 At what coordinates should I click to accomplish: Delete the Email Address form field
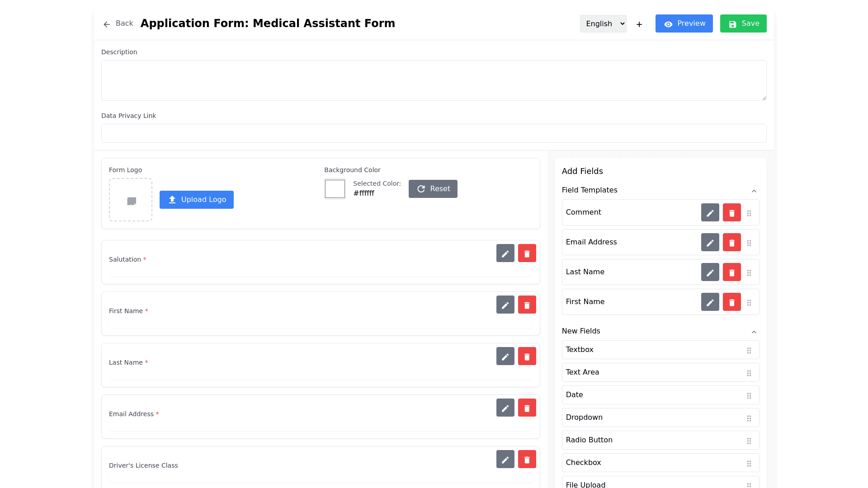coord(527,408)
